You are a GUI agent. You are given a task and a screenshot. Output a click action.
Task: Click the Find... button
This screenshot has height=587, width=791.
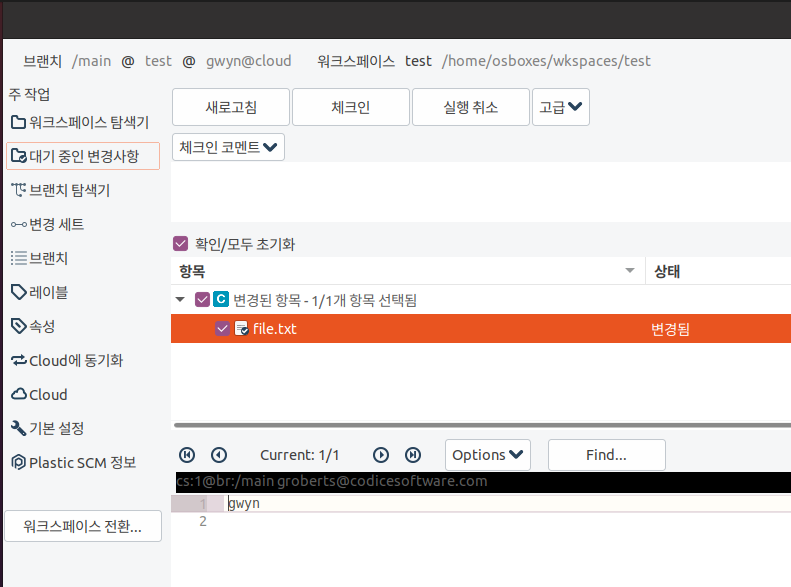[x=606, y=455]
